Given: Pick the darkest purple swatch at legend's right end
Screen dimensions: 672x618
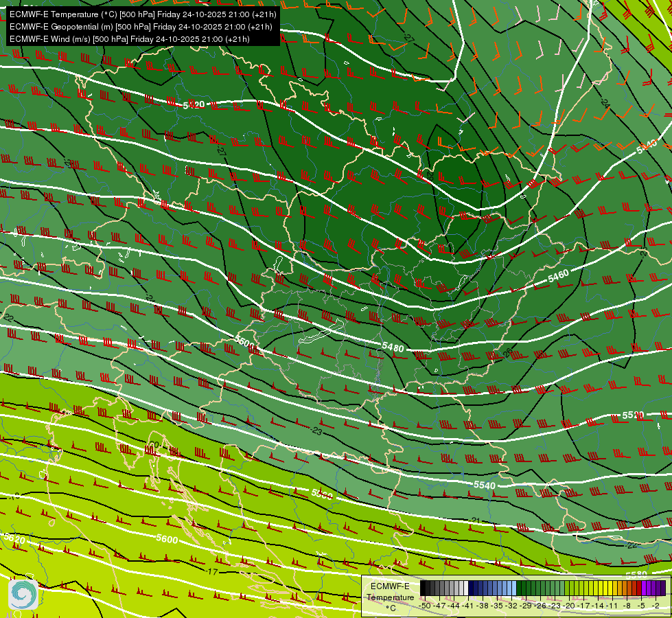Looking at the screenshot, I should [x=663, y=588].
